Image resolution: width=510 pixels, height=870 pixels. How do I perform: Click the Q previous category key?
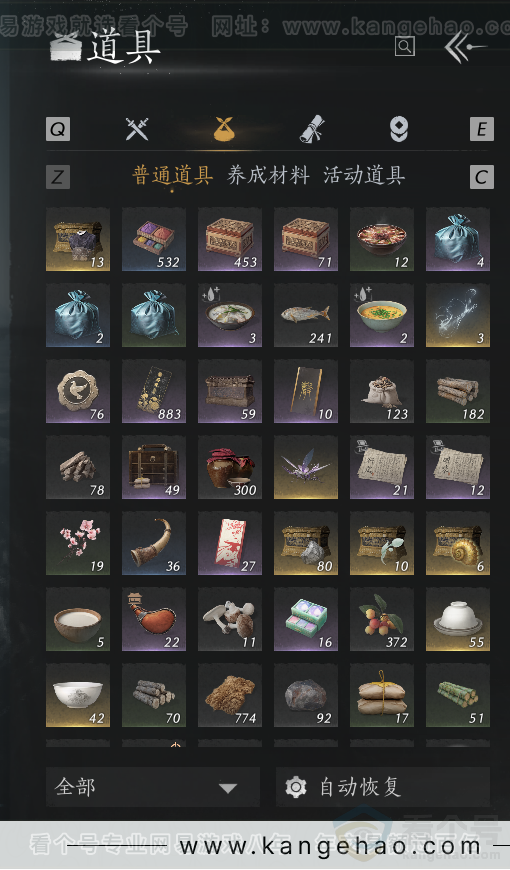click(x=58, y=129)
